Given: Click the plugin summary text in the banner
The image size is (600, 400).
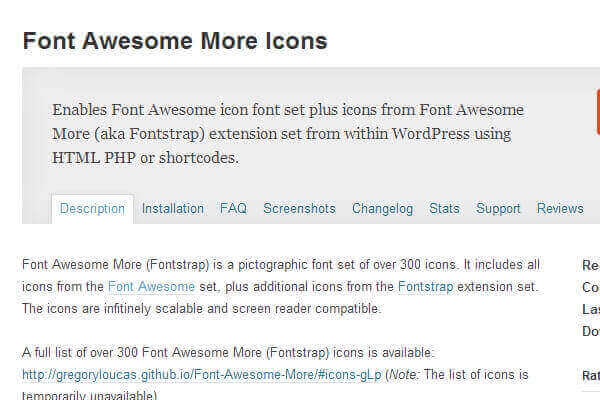Looking at the screenshot, I should tap(288, 134).
